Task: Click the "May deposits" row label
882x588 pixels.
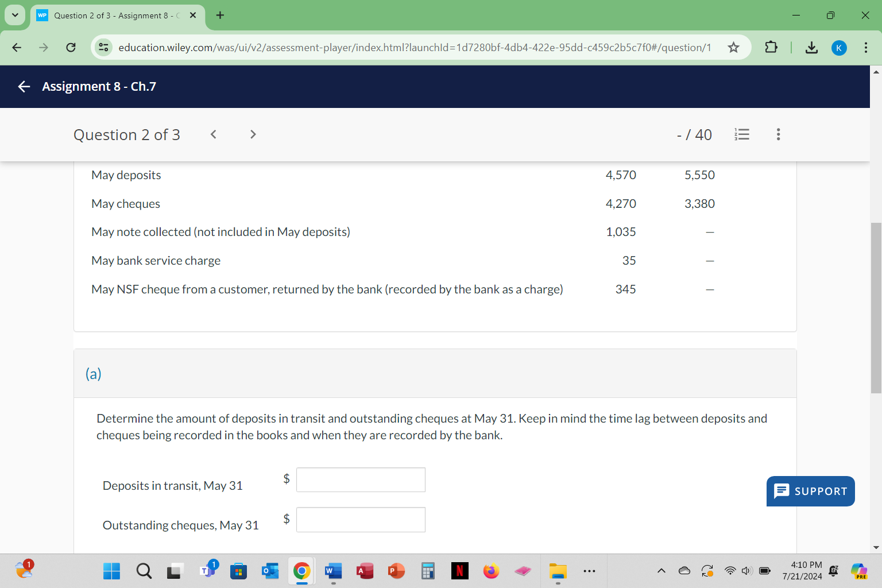Action: [126, 175]
